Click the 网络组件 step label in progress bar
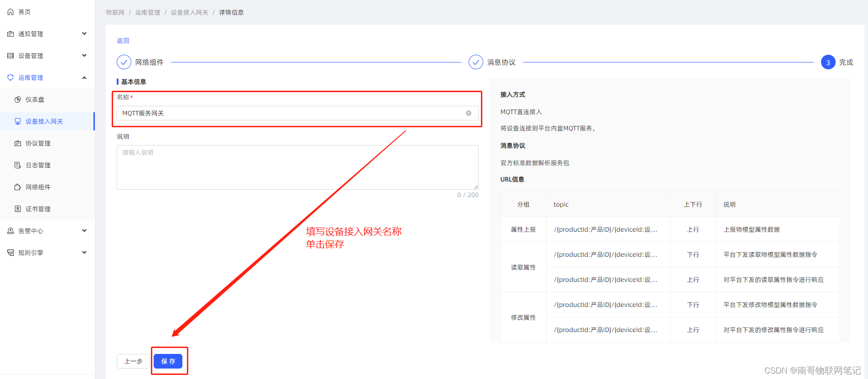The image size is (868, 379). [149, 62]
